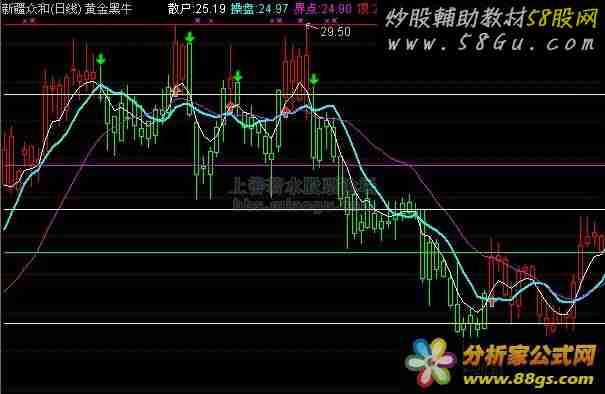Image resolution: width=605 pixels, height=394 pixels.
Task: Select the horizontal purple level line
Action: tap(302, 166)
